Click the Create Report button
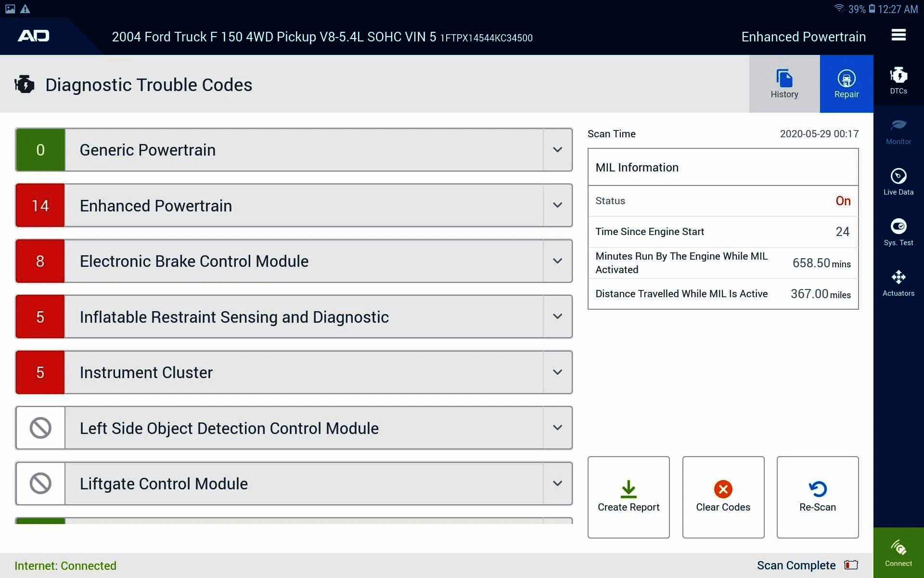Screen dimensions: 924x578 (x=628, y=497)
